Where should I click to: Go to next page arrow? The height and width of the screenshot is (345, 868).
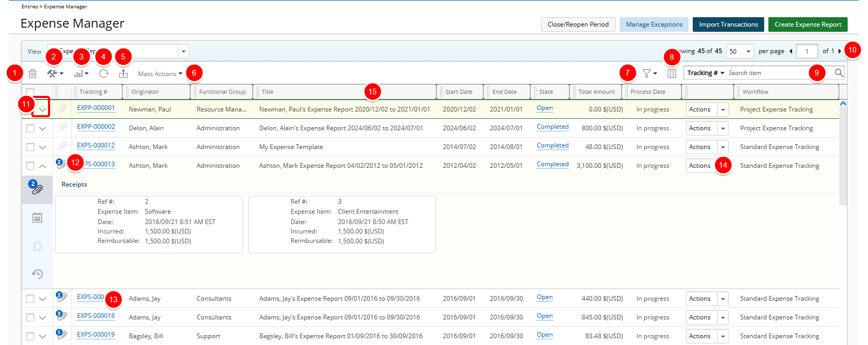(x=839, y=51)
